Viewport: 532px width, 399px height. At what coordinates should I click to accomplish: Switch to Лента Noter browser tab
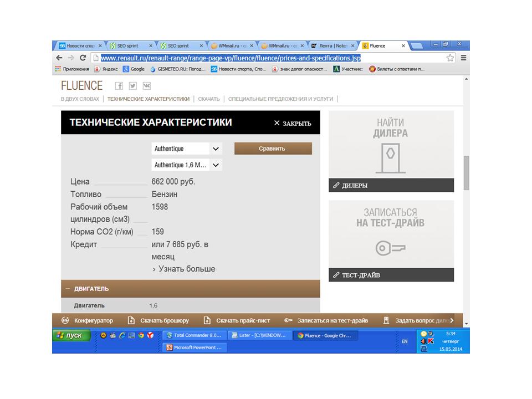333,45
